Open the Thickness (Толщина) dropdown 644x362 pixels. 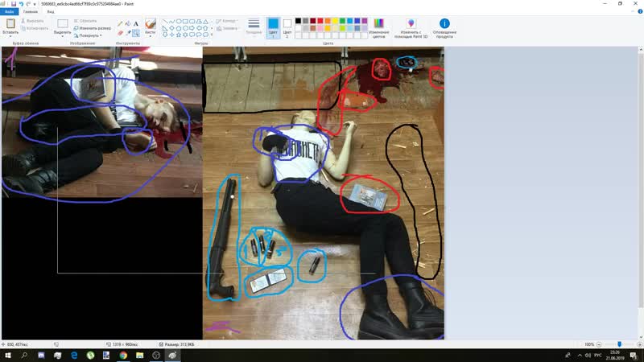coord(254,27)
